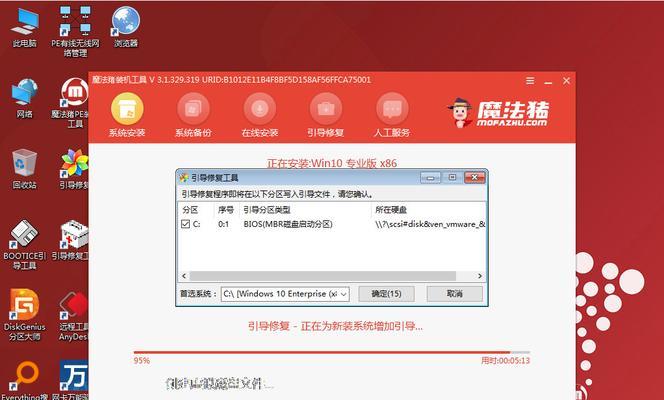Launch the 浏览器 desktop icon
Screen dimensions: 664x400
pos(126,27)
